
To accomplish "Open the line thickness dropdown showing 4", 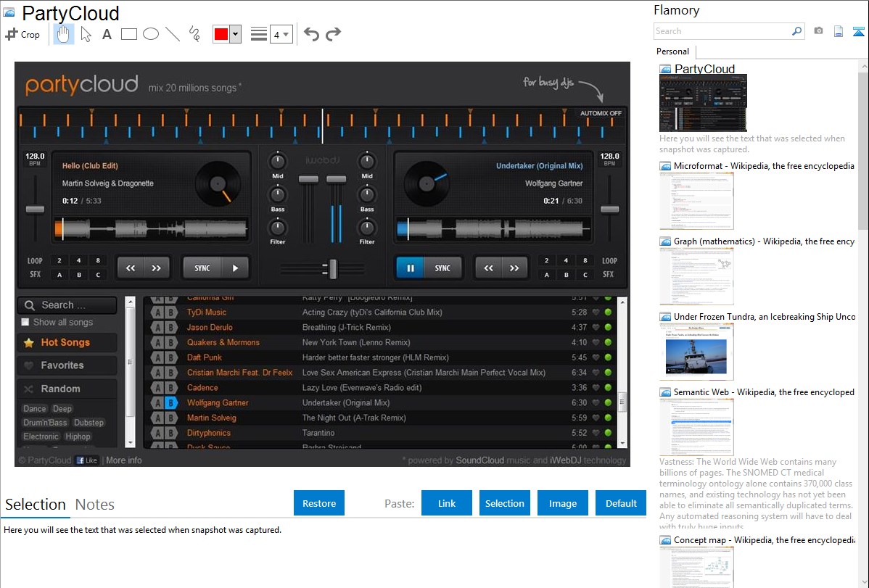I will tap(281, 34).
